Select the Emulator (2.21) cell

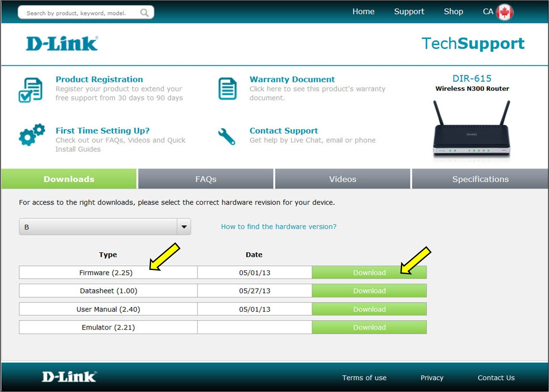tap(108, 327)
